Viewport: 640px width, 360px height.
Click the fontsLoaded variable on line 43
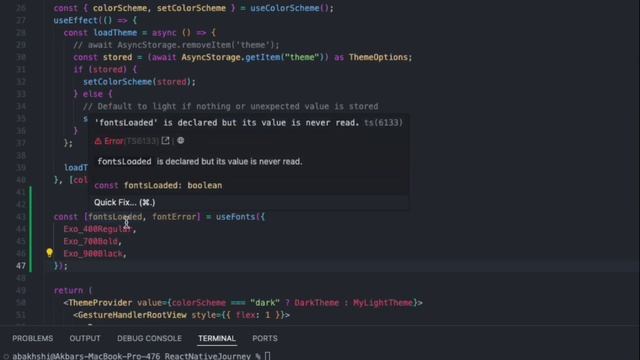[x=115, y=217]
